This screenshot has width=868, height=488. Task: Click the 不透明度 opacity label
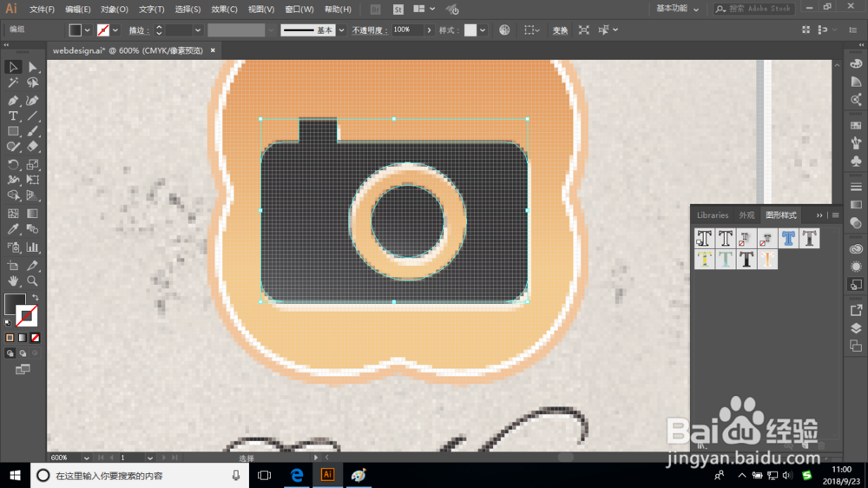pyautogui.click(x=370, y=30)
